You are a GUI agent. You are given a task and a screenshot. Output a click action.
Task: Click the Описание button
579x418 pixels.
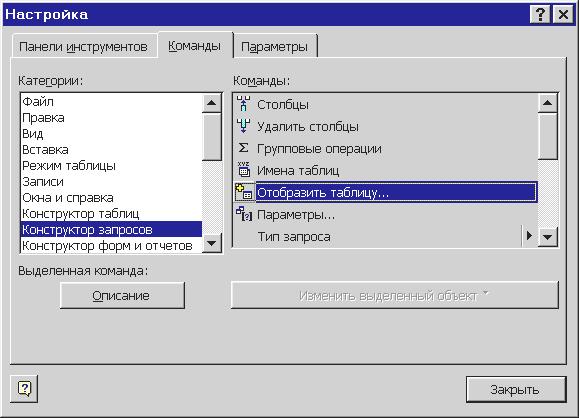[122, 295]
